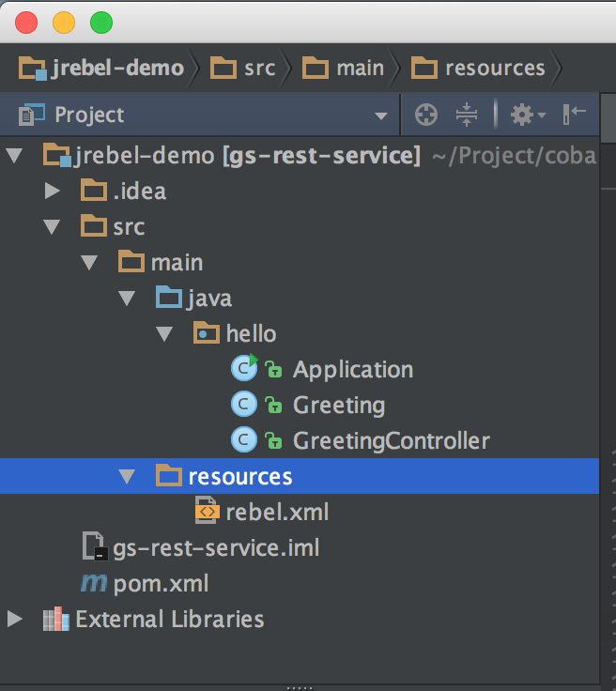Select the rebel.xml file

[276, 513]
